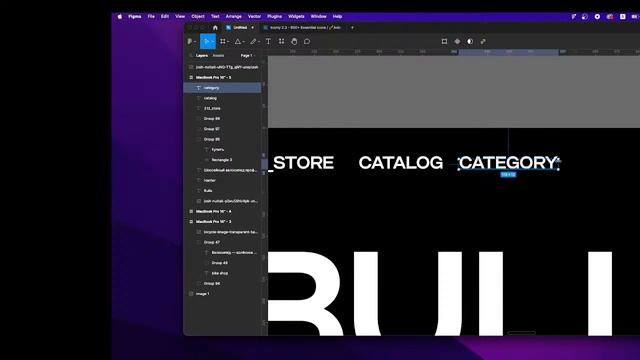The image size is (640, 360).
Task: Switch to the Layers tab
Action: 202,55
